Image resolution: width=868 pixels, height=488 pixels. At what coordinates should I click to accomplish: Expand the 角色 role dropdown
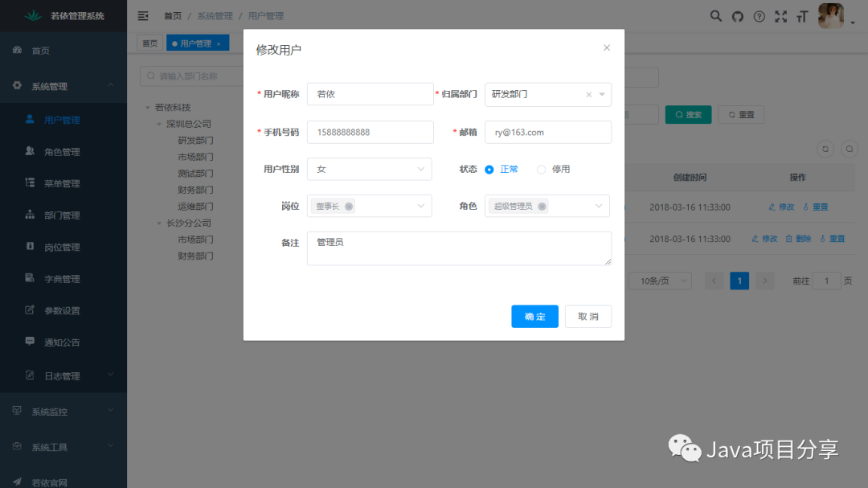[598, 207]
